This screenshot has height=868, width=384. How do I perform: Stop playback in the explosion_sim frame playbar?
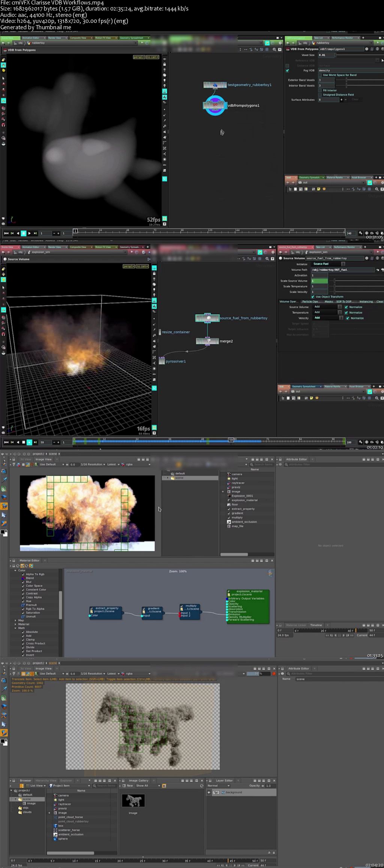(x=23, y=442)
